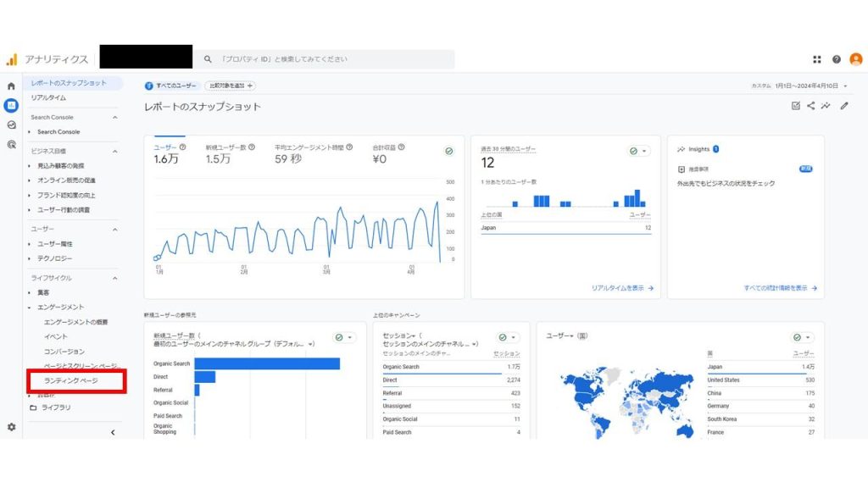Click the edit comparisons icon
Screen dimensions: 868x488
tap(795, 106)
